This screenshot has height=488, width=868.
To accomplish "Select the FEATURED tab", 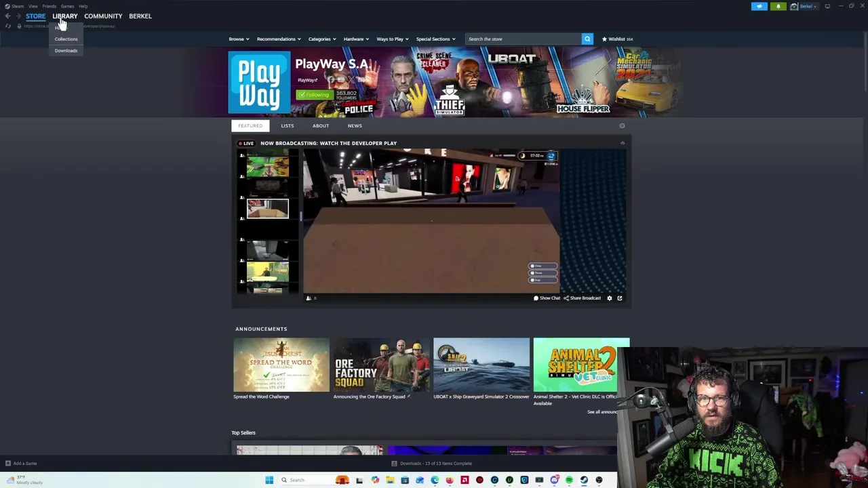I will pos(250,125).
